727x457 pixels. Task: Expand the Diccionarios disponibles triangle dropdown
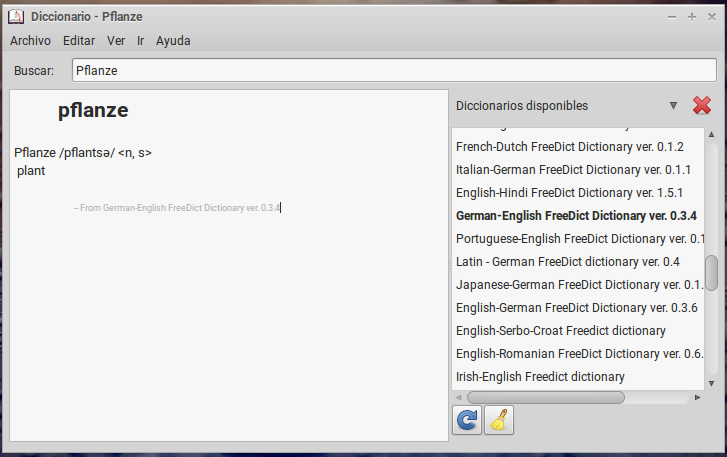tap(673, 106)
